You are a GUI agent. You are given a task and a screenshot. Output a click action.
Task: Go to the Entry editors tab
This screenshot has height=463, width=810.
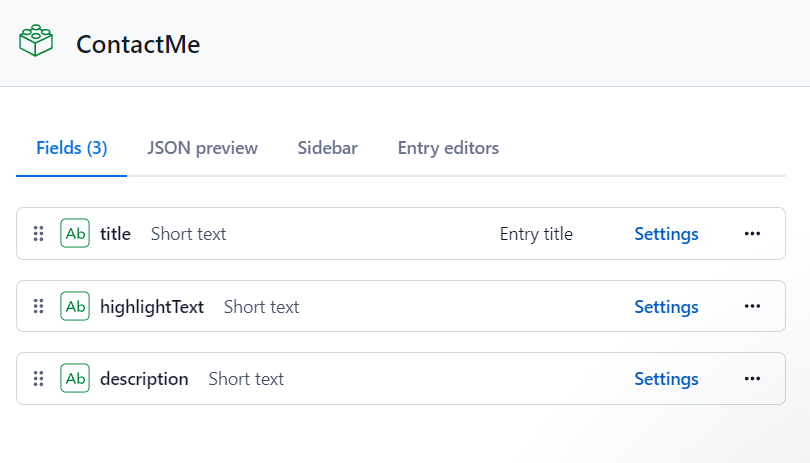pyautogui.click(x=448, y=148)
